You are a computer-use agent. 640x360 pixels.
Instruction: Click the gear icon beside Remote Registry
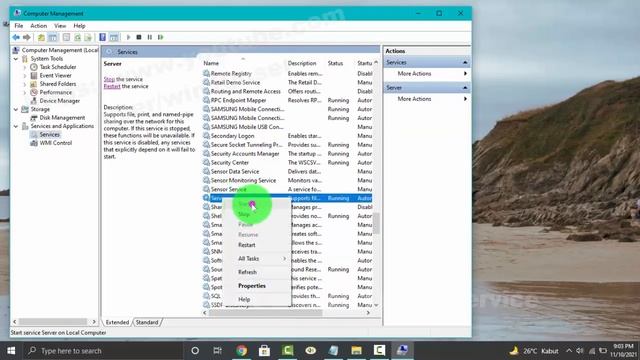coord(206,73)
